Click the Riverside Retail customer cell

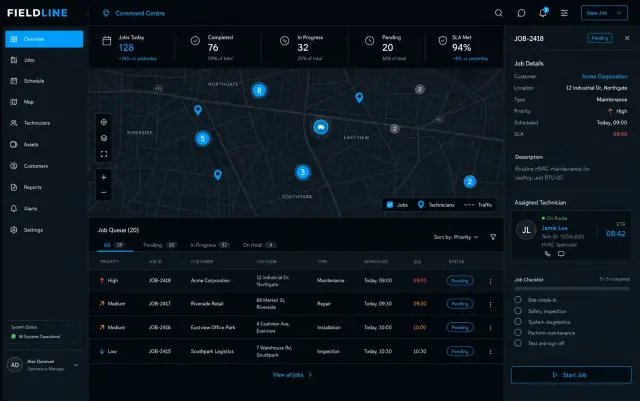click(x=207, y=304)
